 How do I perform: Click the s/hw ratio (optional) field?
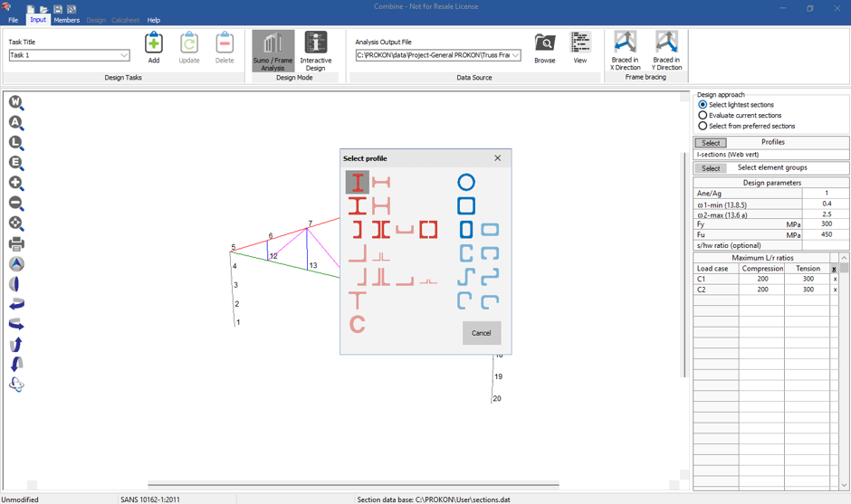click(x=826, y=245)
